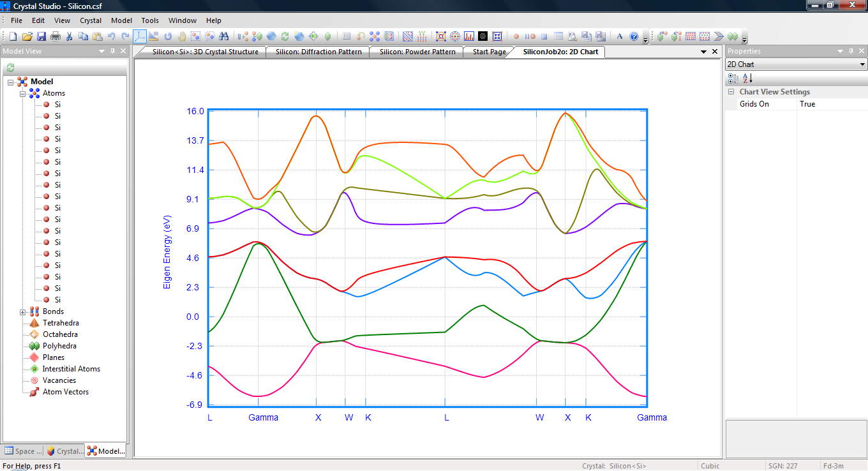The image size is (868, 471).
Task: Click the alphabetical sort button in Properties
Action: click(x=747, y=78)
